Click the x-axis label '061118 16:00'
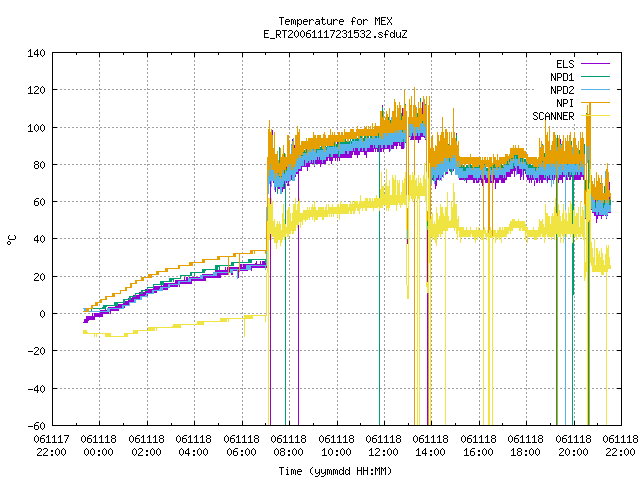Image resolution: width=640 pixels, height=480 pixels. click(x=478, y=446)
